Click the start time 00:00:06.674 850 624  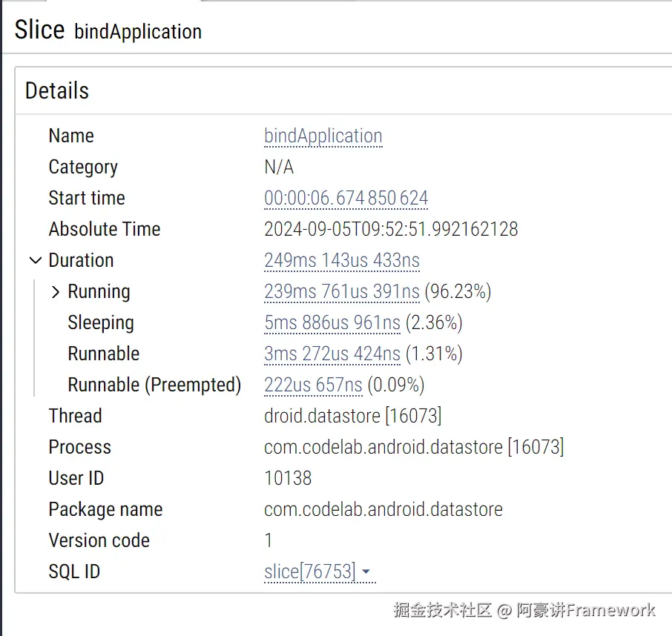click(x=346, y=199)
